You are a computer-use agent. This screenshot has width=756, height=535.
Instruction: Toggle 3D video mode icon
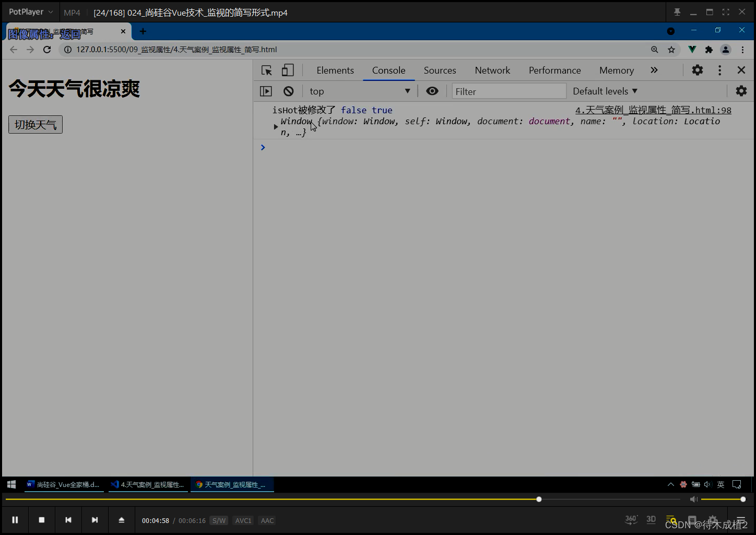[x=651, y=519]
